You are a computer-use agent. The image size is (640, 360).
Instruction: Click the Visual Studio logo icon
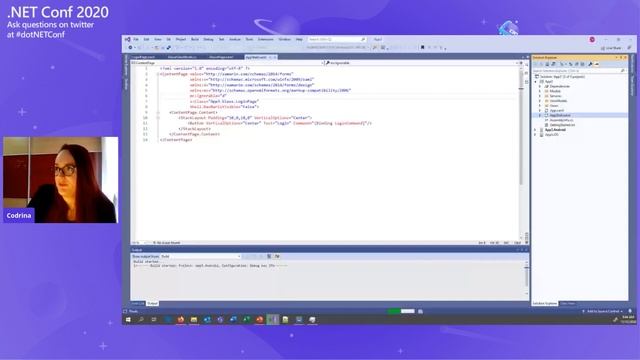pyautogui.click(x=127, y=40)
